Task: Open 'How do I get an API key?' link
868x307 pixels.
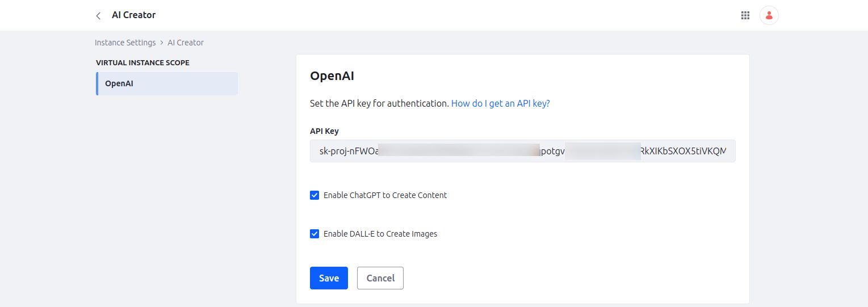Action: 500,103
